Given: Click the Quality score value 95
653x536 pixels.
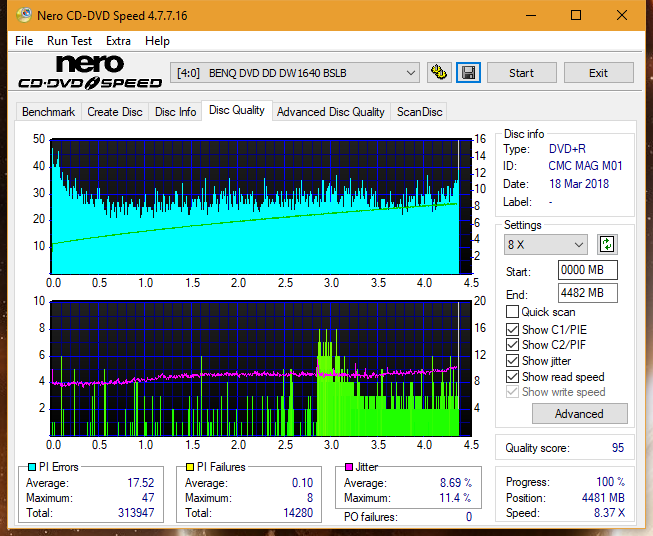Looking at the screenshot, I should tap(618, 448).
